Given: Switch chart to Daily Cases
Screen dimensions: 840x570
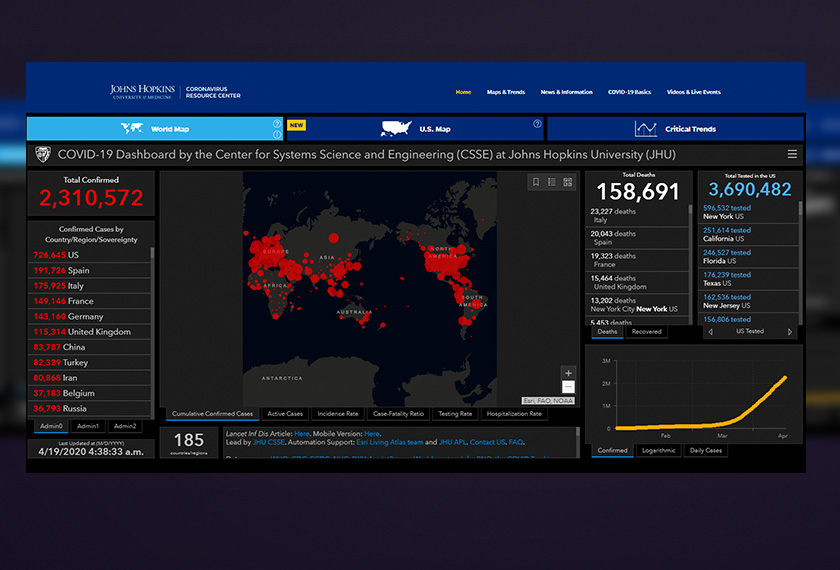Looking at the screenshot, I should click(x=706, y=451).
